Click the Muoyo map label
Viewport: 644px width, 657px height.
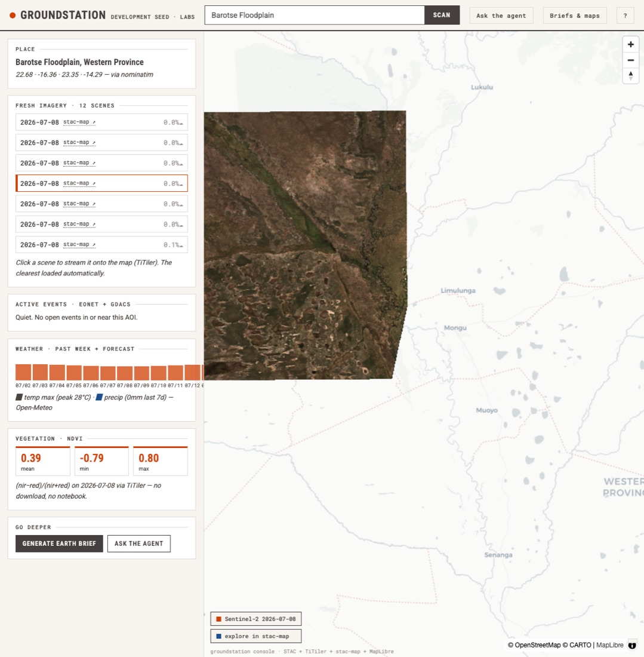pyautogui.click(x=486, y=410)
